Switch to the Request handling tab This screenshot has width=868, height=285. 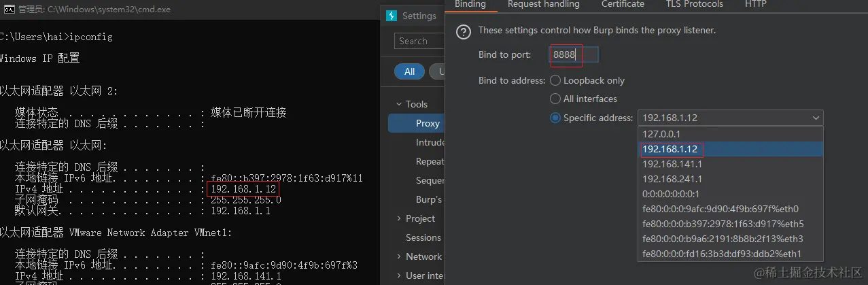click(543, 4)
